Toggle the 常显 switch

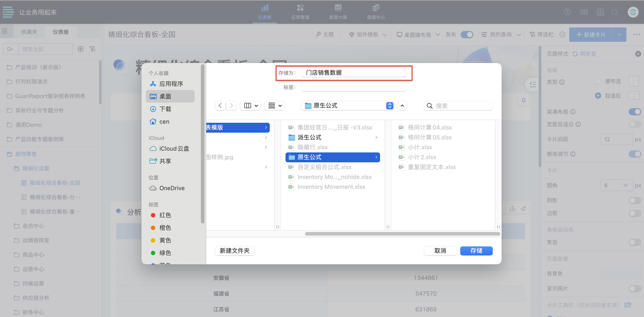[635, 242]
